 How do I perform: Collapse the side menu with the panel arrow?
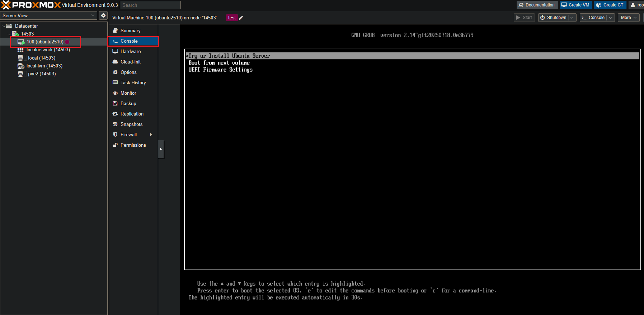coord(161,149)
